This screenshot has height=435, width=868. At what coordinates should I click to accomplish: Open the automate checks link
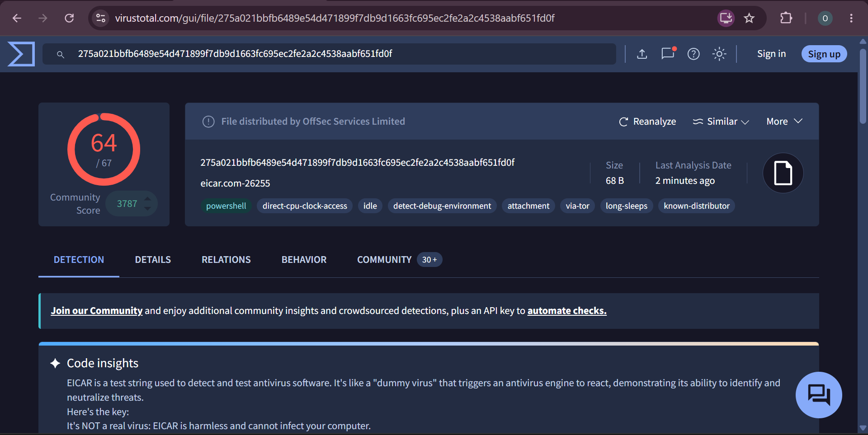click(567, 311)
